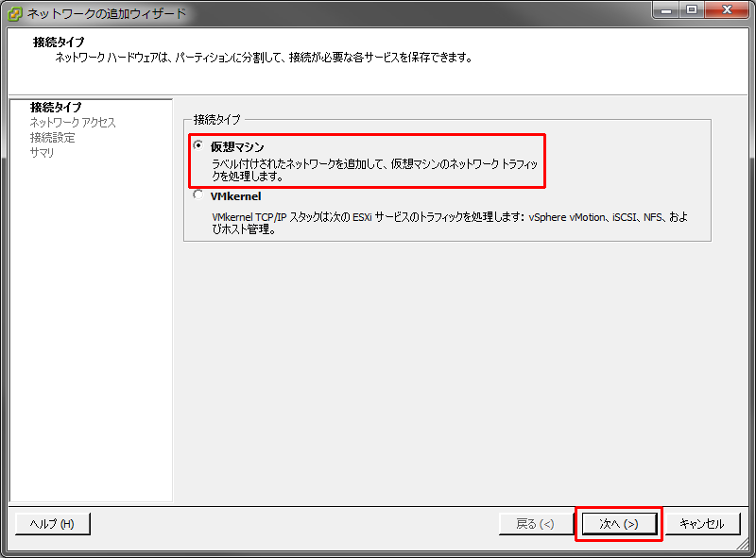Click the 接続タイプ heading at top
This screenshot has height=558, width=756.
pyautogui.click(x=59, y=42)
